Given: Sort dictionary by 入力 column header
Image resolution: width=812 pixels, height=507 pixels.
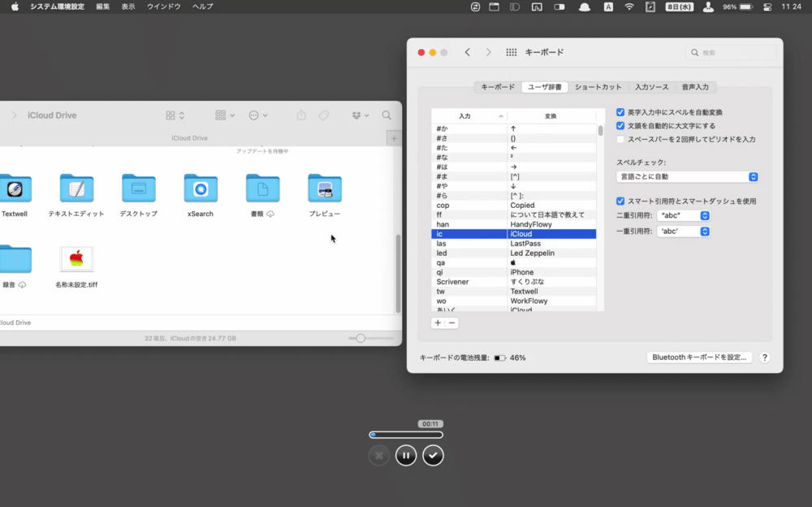Looking at the screenshot, I should click(469, 116).
